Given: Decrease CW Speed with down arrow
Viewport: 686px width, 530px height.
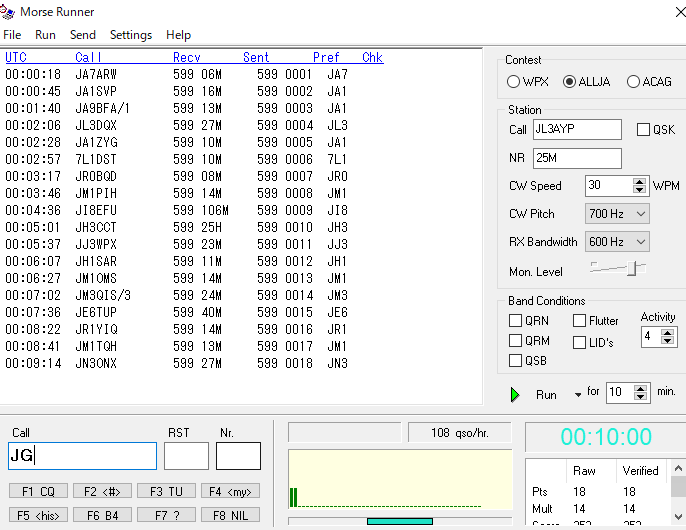Looking at the screenshot, I should 639,190.
